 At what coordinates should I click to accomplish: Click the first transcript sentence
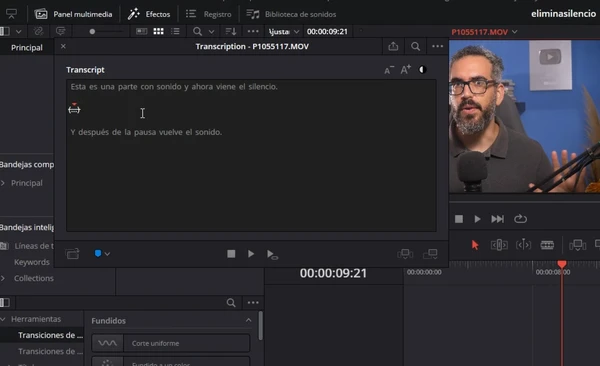pos(174,87)
